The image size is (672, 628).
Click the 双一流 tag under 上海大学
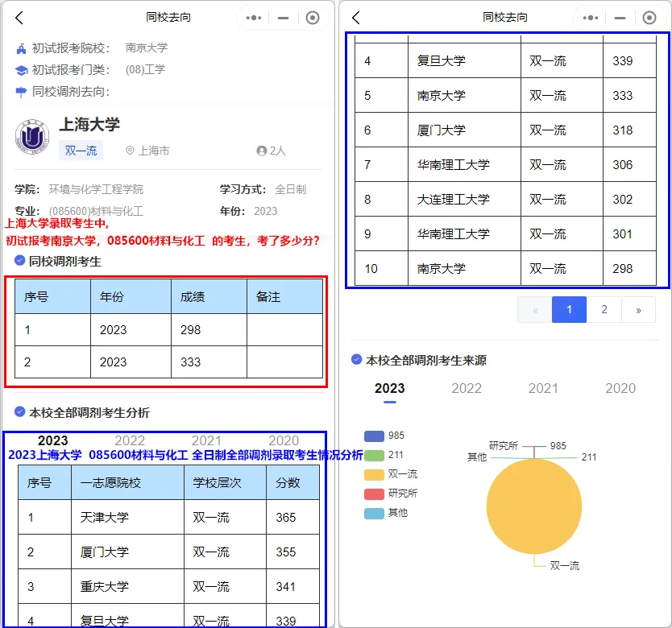click(81, 151)
